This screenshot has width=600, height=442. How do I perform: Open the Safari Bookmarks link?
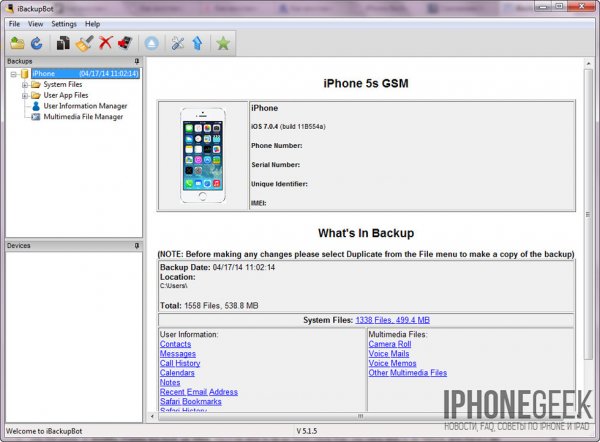coord(191,401)
